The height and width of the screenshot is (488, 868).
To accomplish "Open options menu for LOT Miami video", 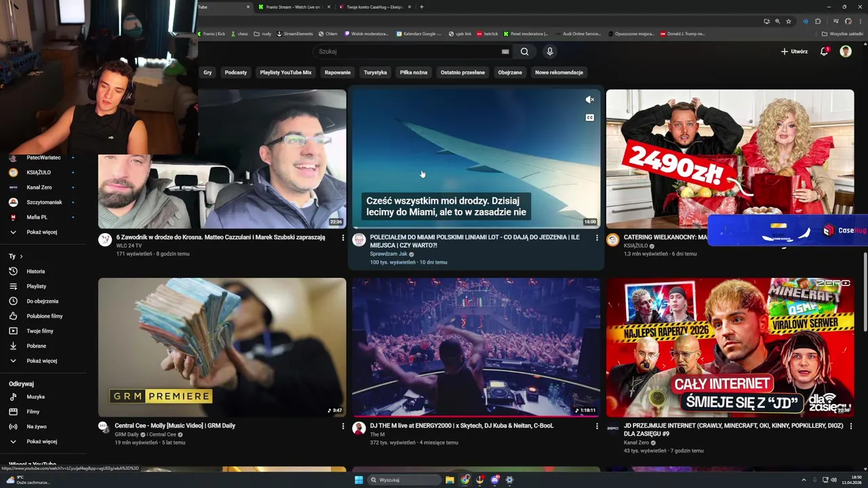I will [597, 238].
